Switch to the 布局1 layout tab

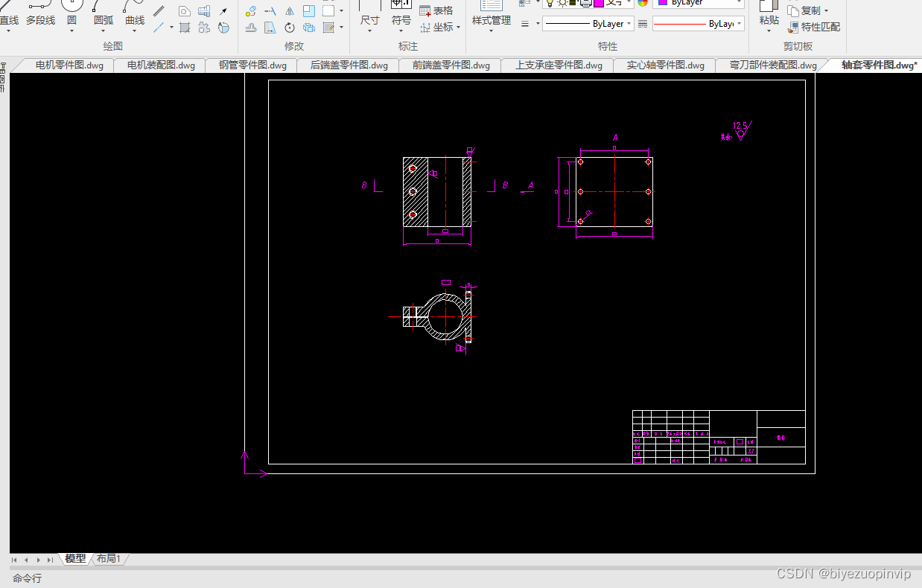pos(109,559)
